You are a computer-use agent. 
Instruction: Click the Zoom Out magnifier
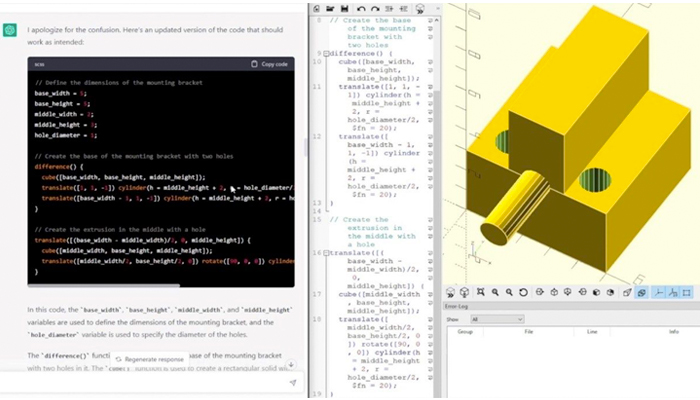pyautogui.click(x=509, y=292)
